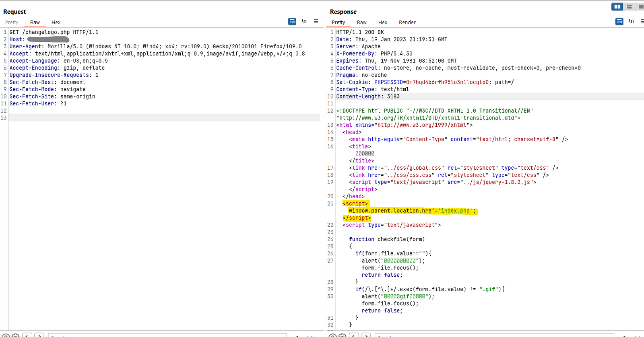Click the "Expires: Thu, 19 Nov 1981" header
644x337 pixels.
tap(396, 61)
